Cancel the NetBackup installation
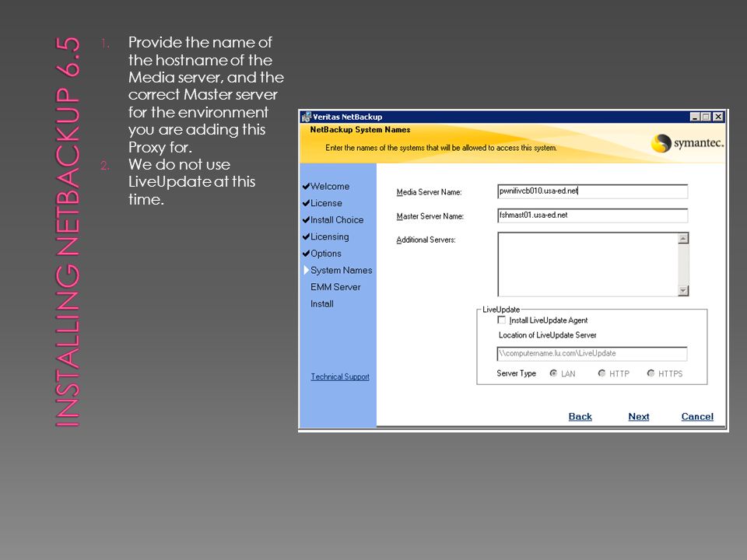The height and width of the screenshot is (560, 747). click(697, 417)
